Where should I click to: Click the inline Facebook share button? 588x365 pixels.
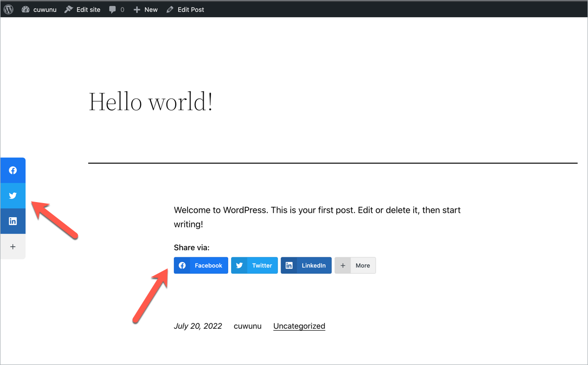(201, 265)
